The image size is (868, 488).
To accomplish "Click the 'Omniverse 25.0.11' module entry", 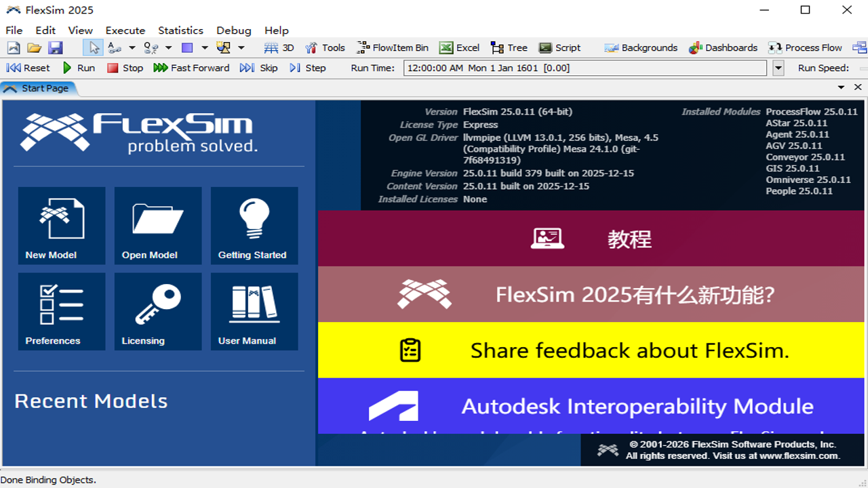I will (808, 180).
